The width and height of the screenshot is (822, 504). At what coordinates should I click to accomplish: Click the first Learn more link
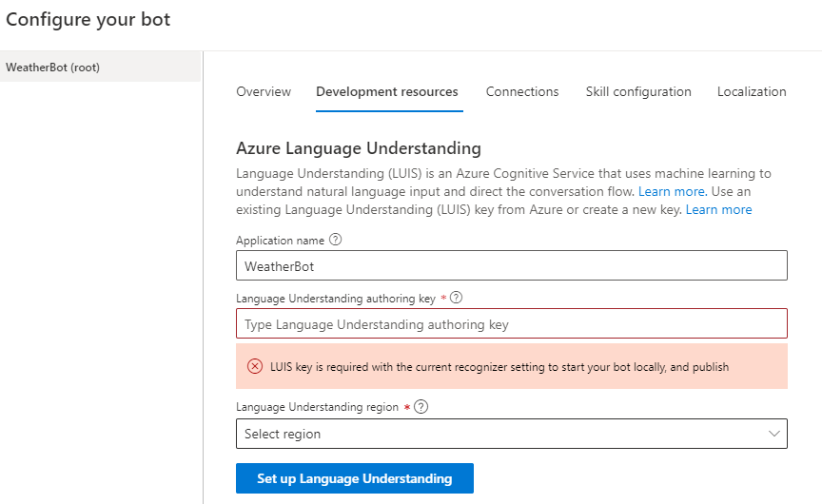(x=671, y=191)
